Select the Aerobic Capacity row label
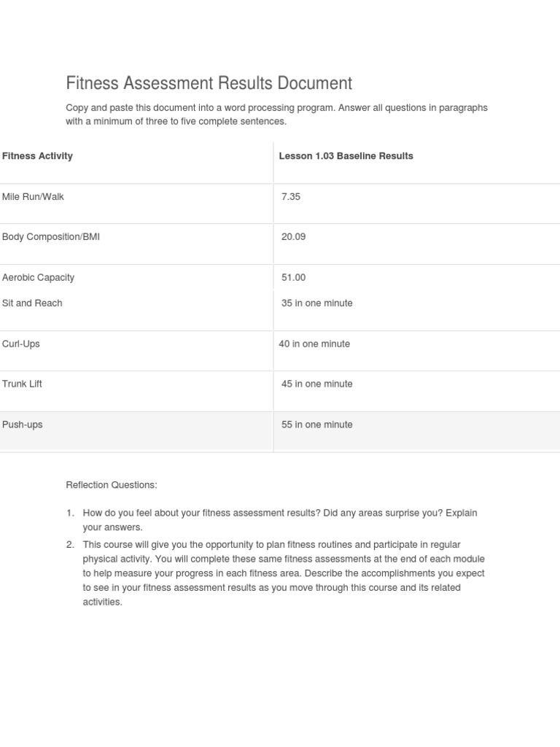The height and width of the screenshot is (747, 560). coord(38,278)
